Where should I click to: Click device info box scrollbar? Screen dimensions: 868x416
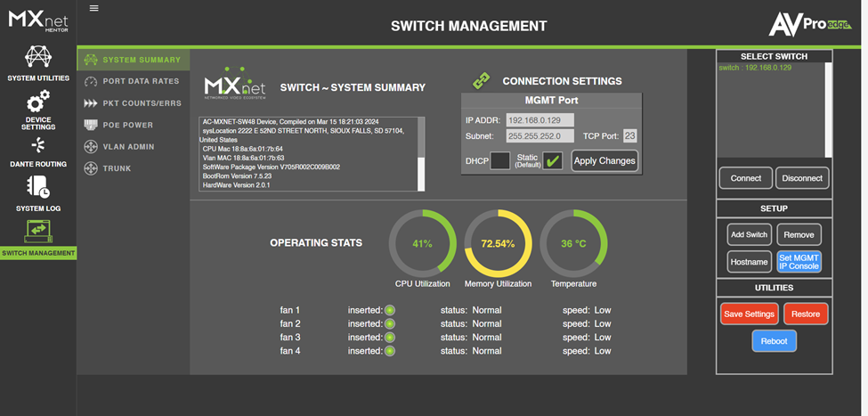tap(421, 154)
